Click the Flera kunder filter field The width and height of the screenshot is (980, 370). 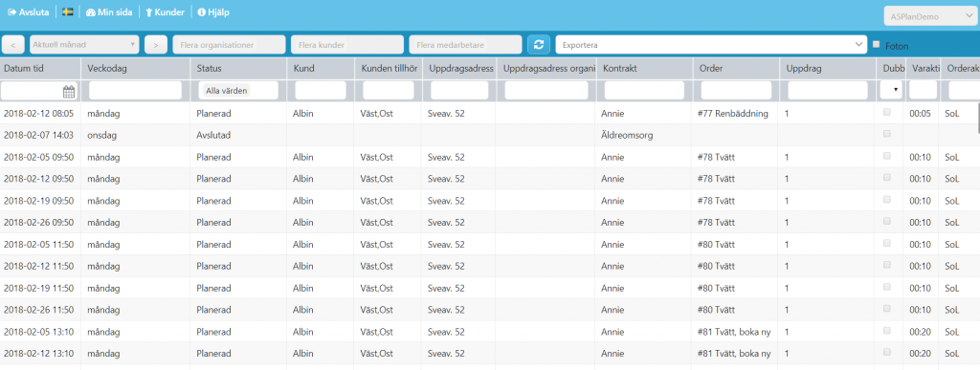point(346,45)
